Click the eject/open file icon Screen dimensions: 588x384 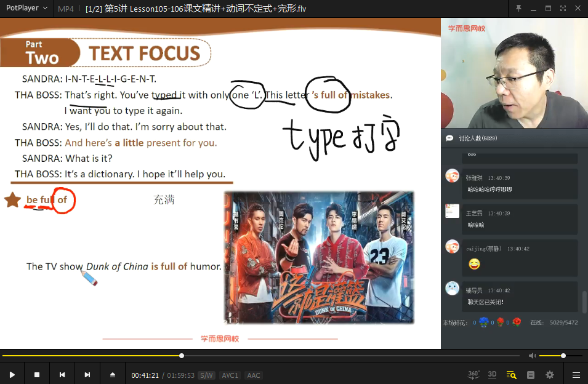pyautogui.click(x=113, y=375)
